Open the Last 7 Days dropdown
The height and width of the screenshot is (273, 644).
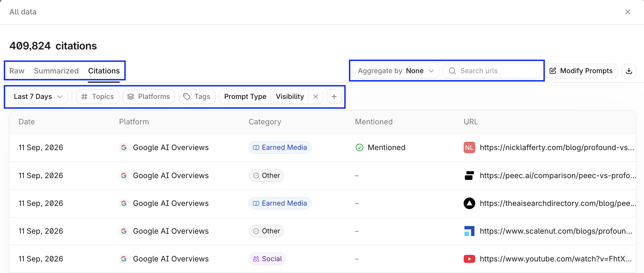coord(38,97)
